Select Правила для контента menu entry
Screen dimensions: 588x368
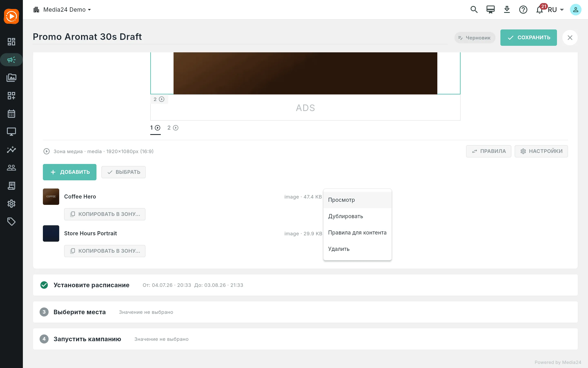[357, 232]
